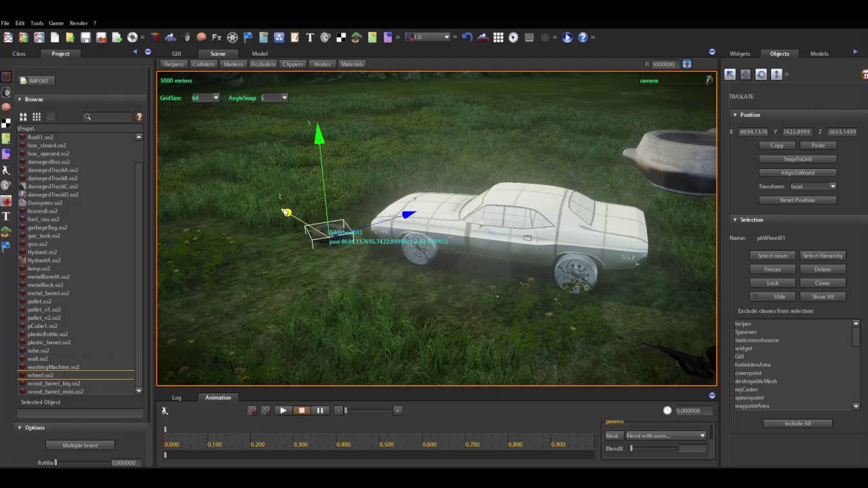The width and height of the screenshot is (868, 488).
Task: Open help question mark icon in toolbar
Action: [x=583, y=37]
